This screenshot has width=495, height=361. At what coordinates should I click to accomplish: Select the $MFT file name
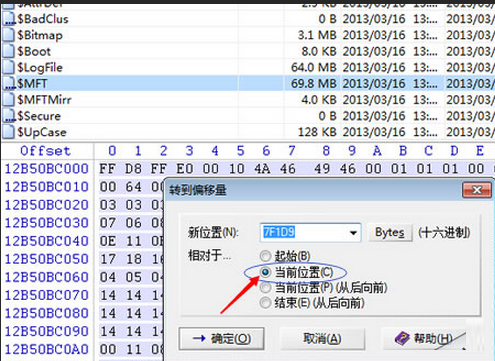(33, 83)
